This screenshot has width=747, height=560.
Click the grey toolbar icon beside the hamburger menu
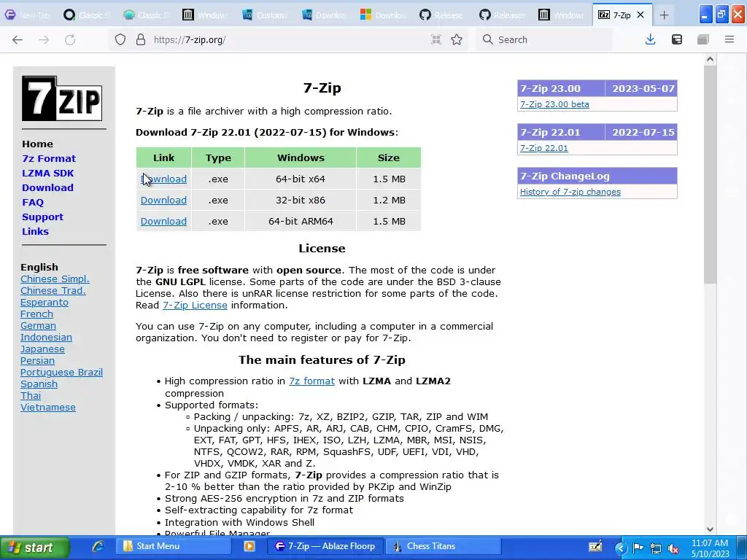click(x=703, y=39)
